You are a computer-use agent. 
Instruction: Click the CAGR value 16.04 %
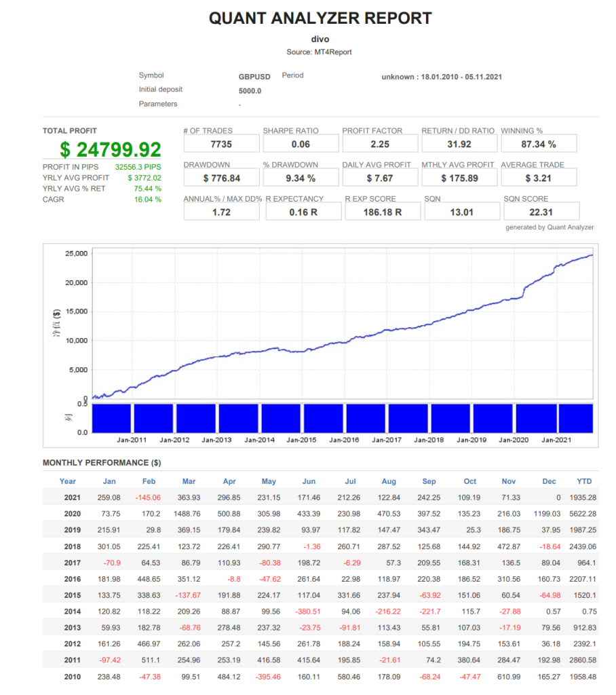coord(148,200)
